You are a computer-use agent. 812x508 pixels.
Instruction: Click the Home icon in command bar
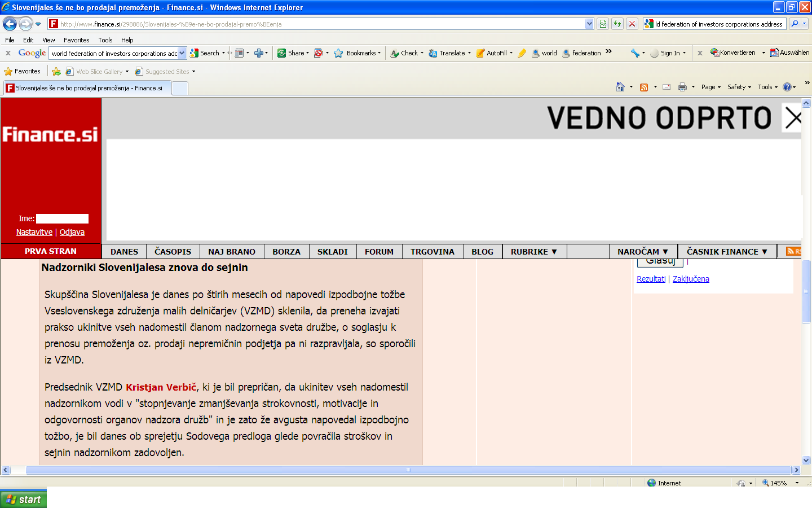tap(620, 87)
